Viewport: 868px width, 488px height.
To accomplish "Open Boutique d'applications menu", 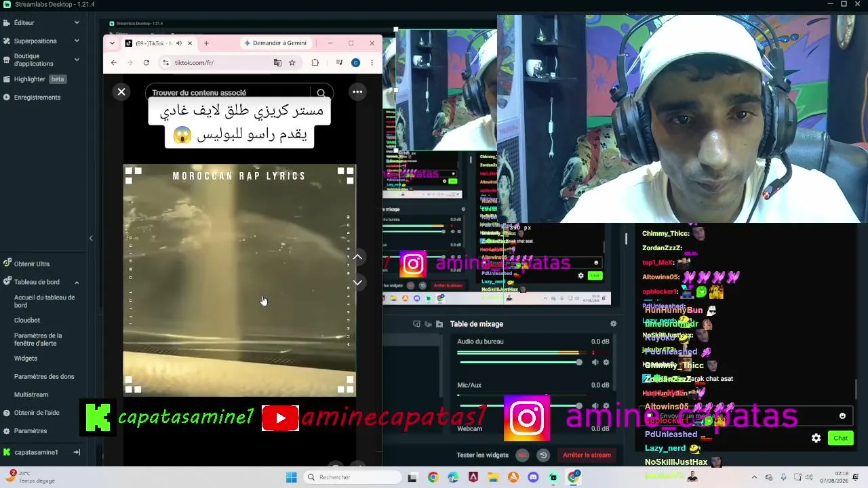I will click(34, 60).
